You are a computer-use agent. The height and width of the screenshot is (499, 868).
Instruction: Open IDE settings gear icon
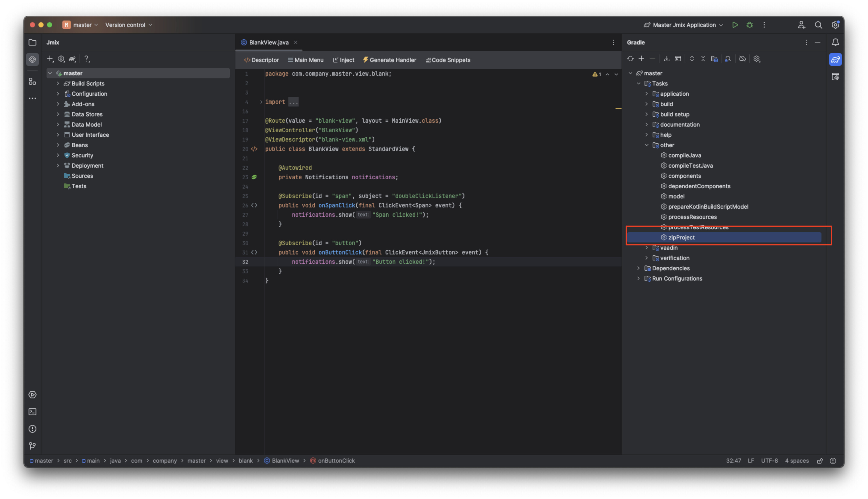pyautogui.click(x=836, y=25)
